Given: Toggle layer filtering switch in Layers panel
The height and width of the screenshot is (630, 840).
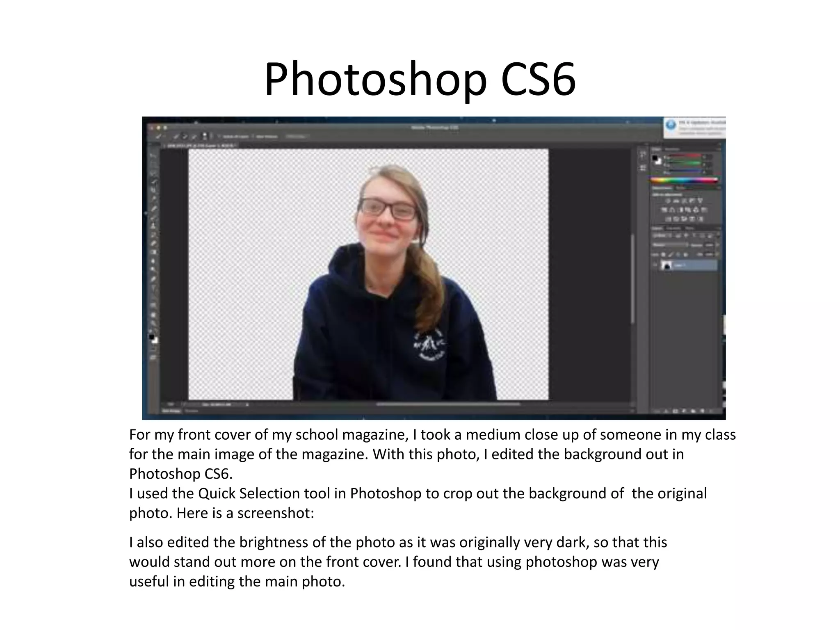Looking at the screenshot, I should [718, 234].
